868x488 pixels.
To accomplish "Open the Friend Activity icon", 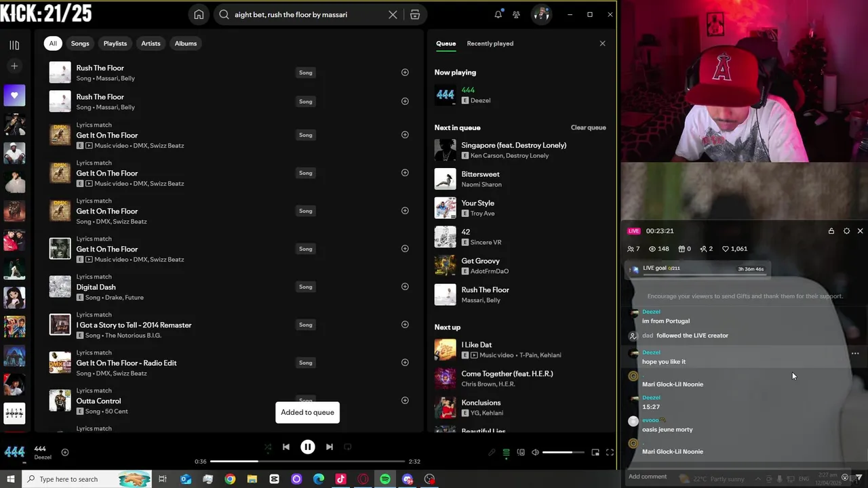I will pos(517,14).
